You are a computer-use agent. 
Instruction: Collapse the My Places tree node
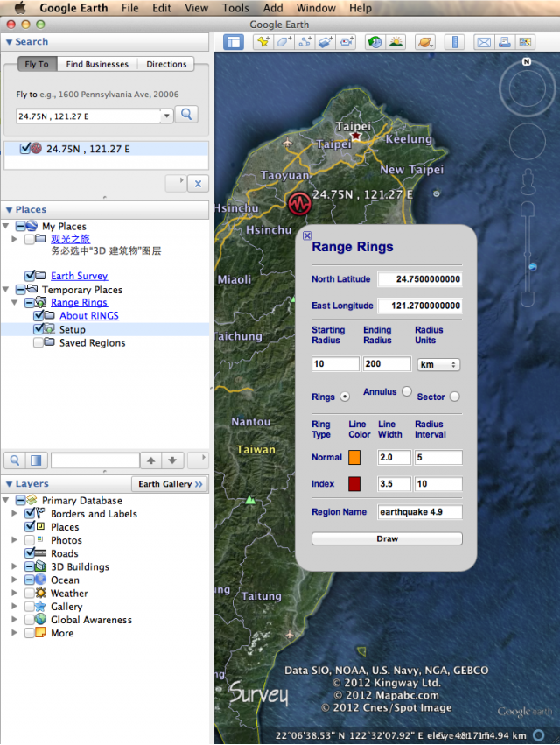tap(6, 226)
